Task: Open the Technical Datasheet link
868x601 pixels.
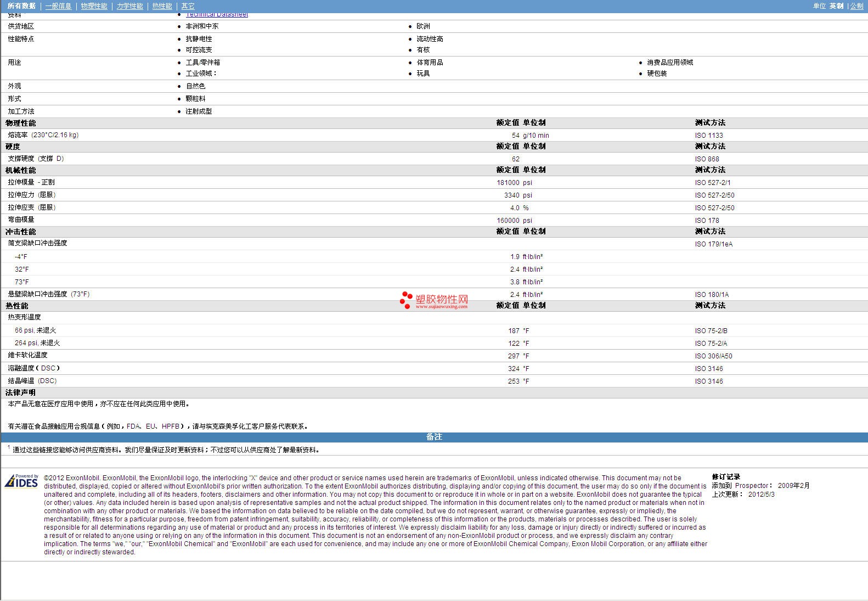Action: tap(217, 14)
